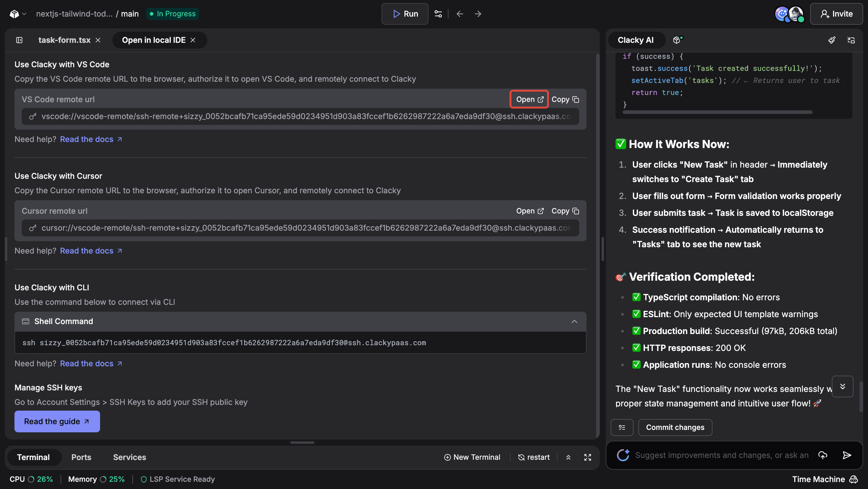
Task: Click the CPU 26% indicator
Action: click(31, 479)
